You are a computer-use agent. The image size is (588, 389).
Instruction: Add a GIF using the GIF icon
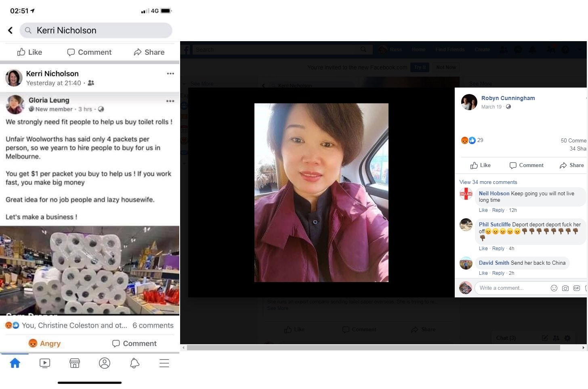point(577,288)
